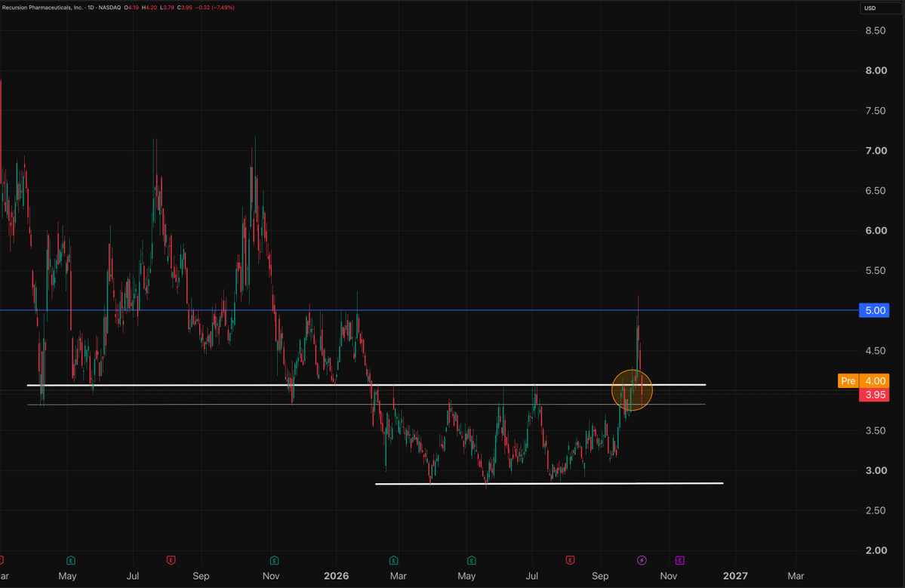Click the 8.00 price axis label
Viewport: 905px width, 588px height.
pyautogui.click(x=876, y=70)
